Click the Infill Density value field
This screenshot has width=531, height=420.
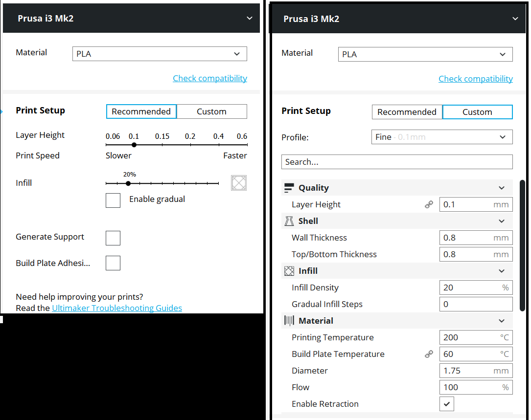(x=476, y=287)
